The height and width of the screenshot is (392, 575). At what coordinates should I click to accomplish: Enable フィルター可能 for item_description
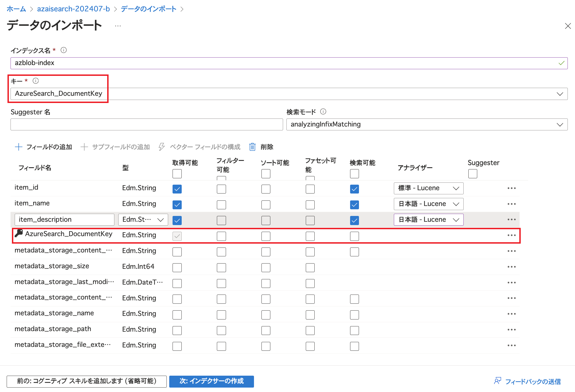pyautogui.click(x=221, y=221)
